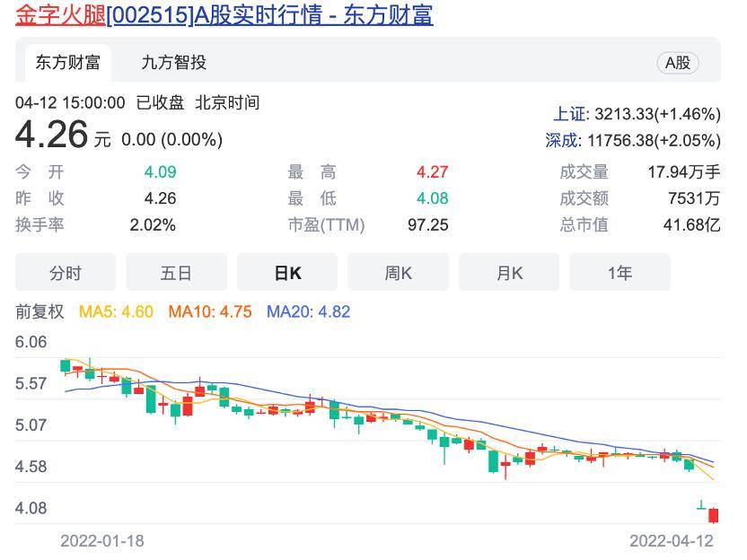Viewport: 747px width, 560px height.
Task: Click the MA10: 4.75 legend label
Action: click(210, 312)
